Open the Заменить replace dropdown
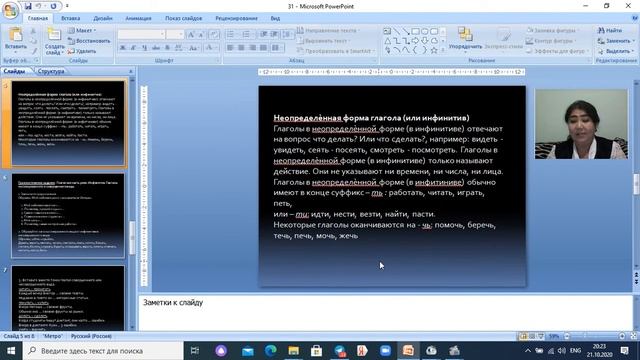This screenshot has height=360, width=640. (x=616, y=41)
